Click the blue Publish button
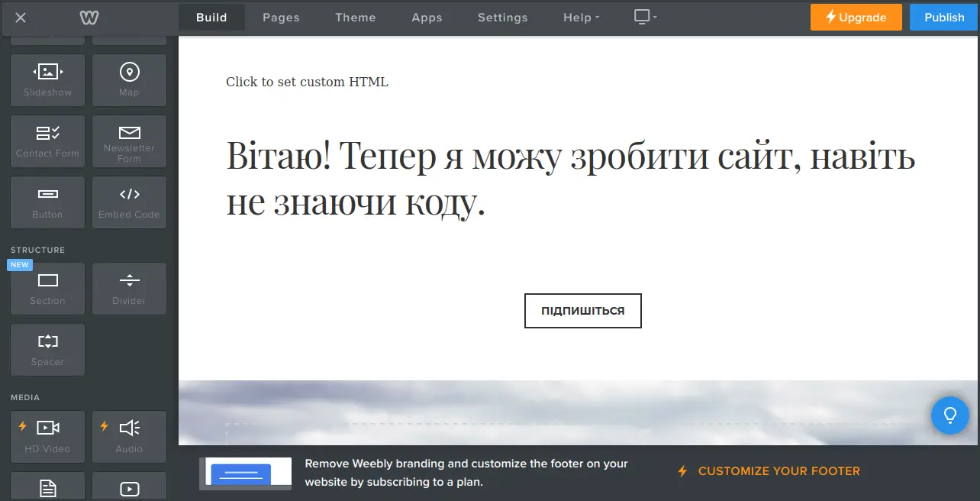This screenshot has width=980, height=501. (x=944, y=18)
